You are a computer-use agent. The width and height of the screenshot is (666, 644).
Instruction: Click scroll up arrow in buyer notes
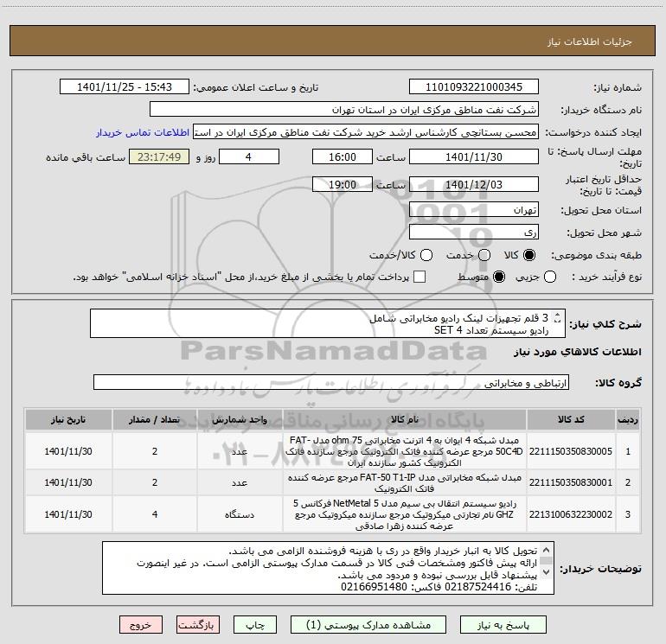coord(547,549)
